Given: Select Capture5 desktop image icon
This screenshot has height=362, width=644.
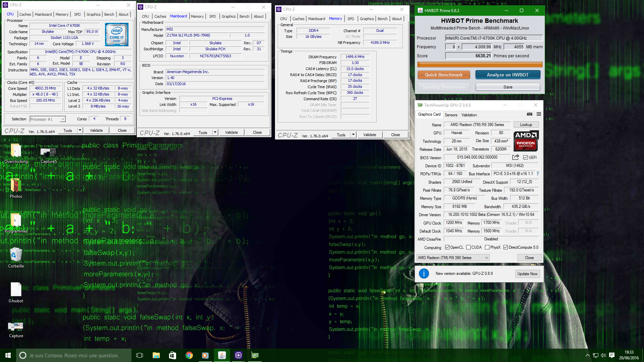Looking at the screenshot, I should tap(48, 152).
